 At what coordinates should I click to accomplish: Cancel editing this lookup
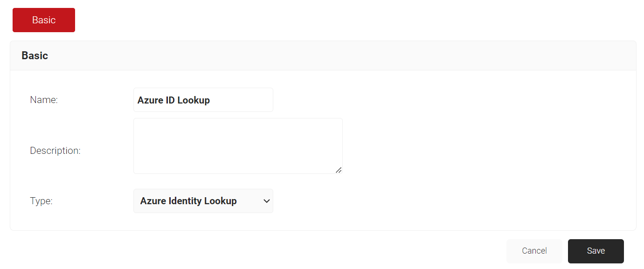click(x=534, y=251)
